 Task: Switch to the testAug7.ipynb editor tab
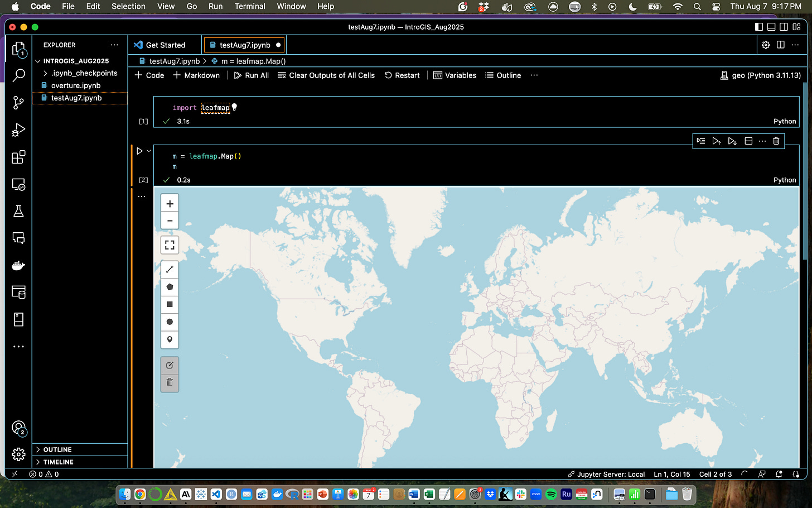pyautogui.click(x=244, y=45)
